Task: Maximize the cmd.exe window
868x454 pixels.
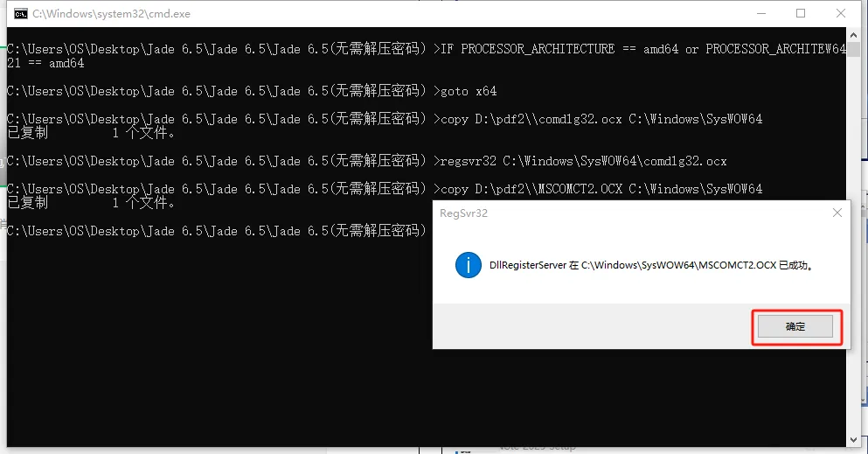Action: click(801, 13)
